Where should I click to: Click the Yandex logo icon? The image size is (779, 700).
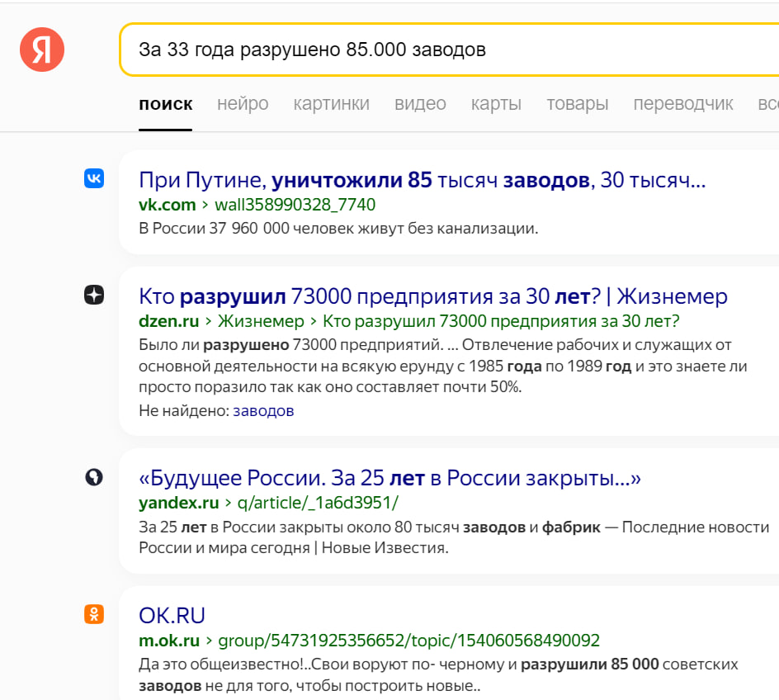click(41, 50)
